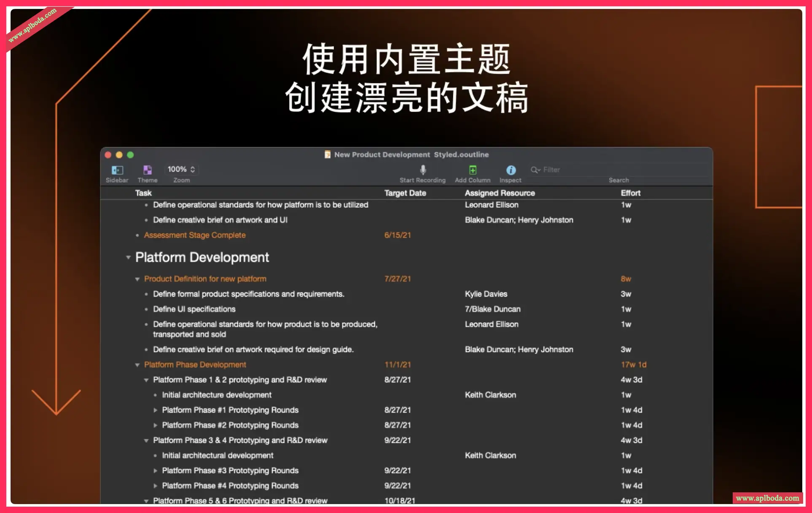Click the filter magnifying glass icon
The image size is (812, 513).
(535, 170)
